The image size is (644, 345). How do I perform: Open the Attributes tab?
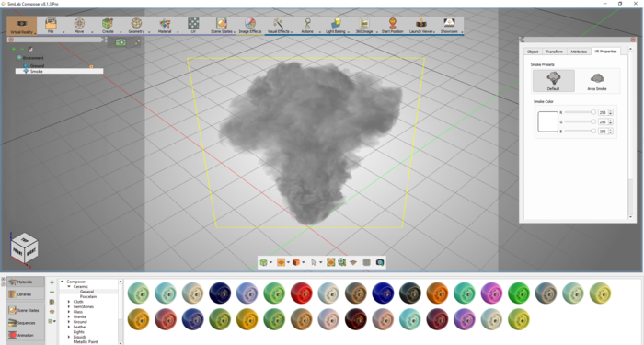pos(579,52)
